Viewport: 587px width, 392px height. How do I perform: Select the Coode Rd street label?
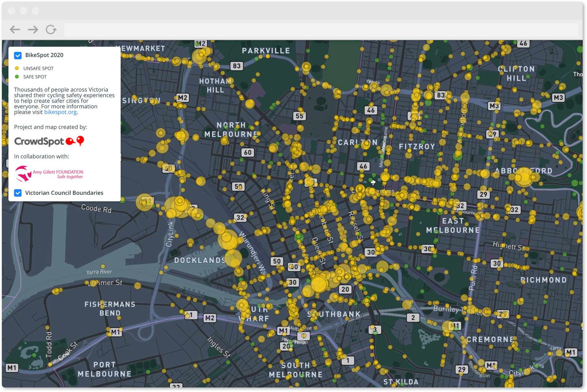(96, 209)
